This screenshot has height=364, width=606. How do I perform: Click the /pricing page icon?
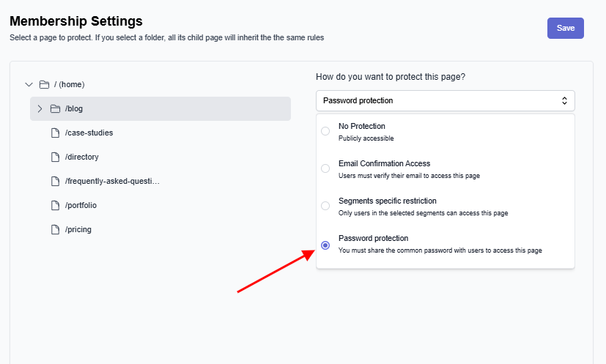(x=54, y=229)
